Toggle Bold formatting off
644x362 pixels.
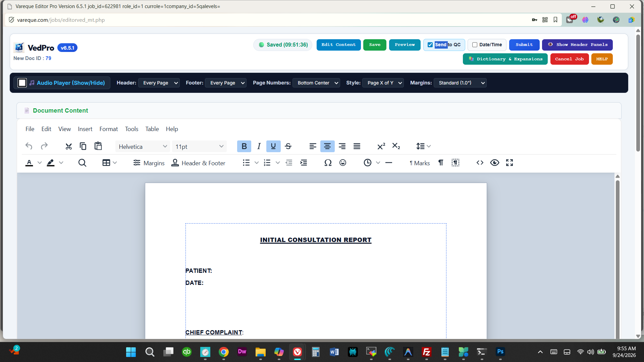pyautogui.click(x=244, y=146)
